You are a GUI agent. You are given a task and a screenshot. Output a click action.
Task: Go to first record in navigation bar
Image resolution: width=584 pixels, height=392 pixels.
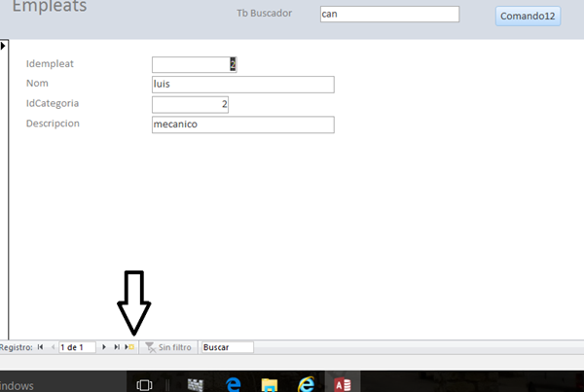[x=40, y=347]
